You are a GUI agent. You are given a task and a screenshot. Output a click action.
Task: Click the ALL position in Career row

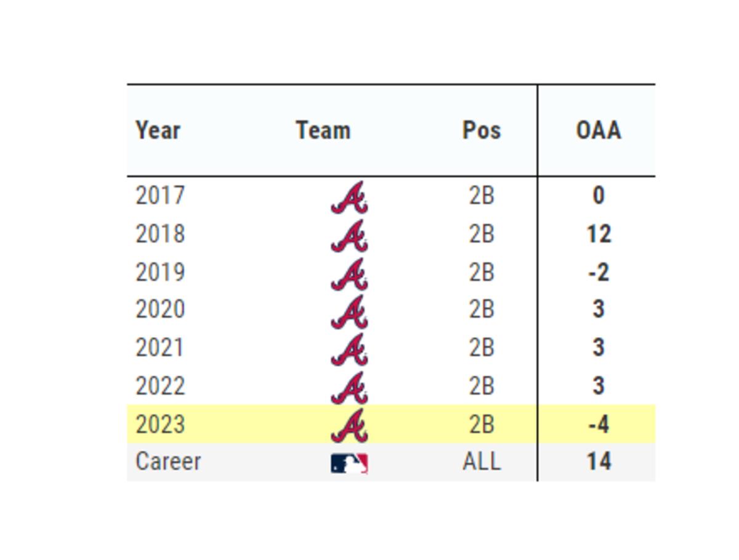pyautogui.click(x=482, y=462)
